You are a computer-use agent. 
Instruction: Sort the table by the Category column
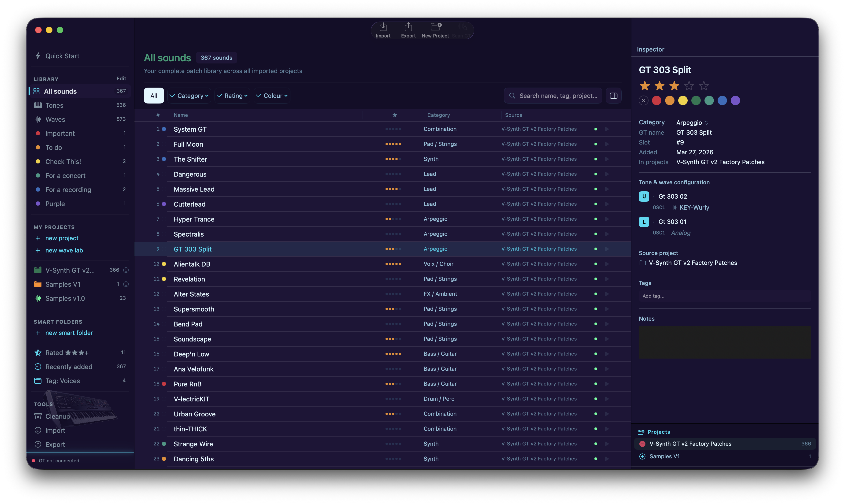pyautogui.click(x=438, y=115)
